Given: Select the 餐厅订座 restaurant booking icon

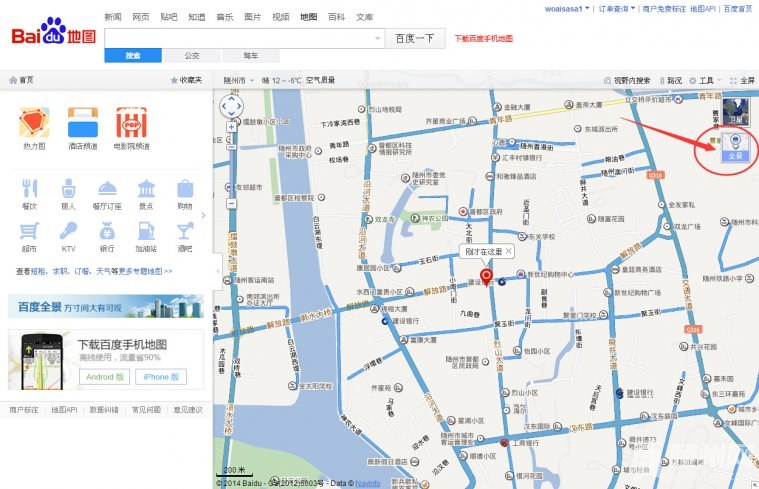Looking at the screenshot, I should (107, 188).
